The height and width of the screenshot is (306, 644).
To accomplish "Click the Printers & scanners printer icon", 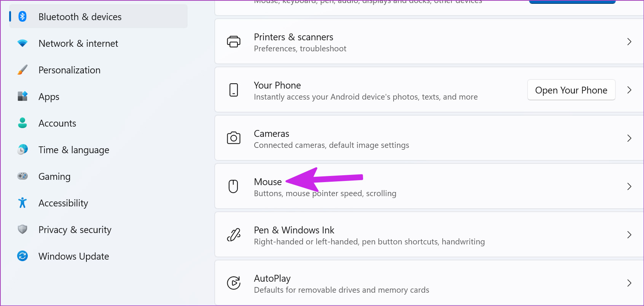I will point(234,41).
